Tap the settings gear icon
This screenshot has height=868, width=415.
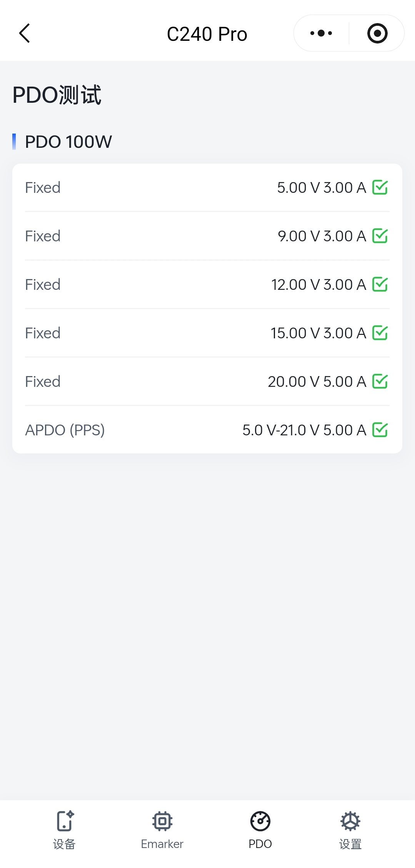click(350, 821)
